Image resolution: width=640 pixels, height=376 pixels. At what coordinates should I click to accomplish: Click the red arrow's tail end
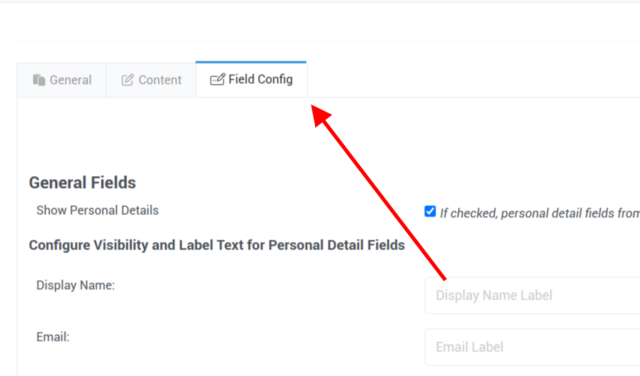444,278
